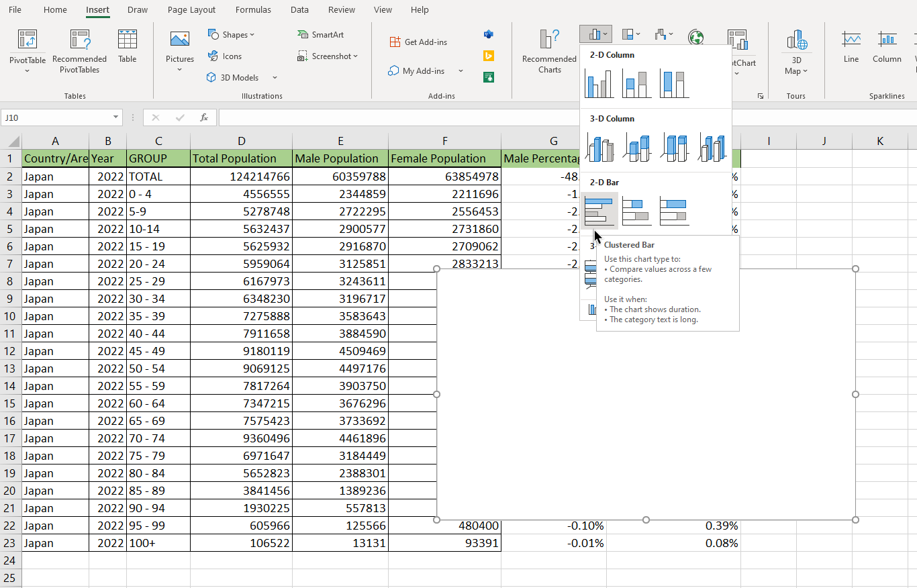Insert Icons from the Illustrations group
Image resolution: width=917 pixels, height=588 pixels.
(225, 56)
